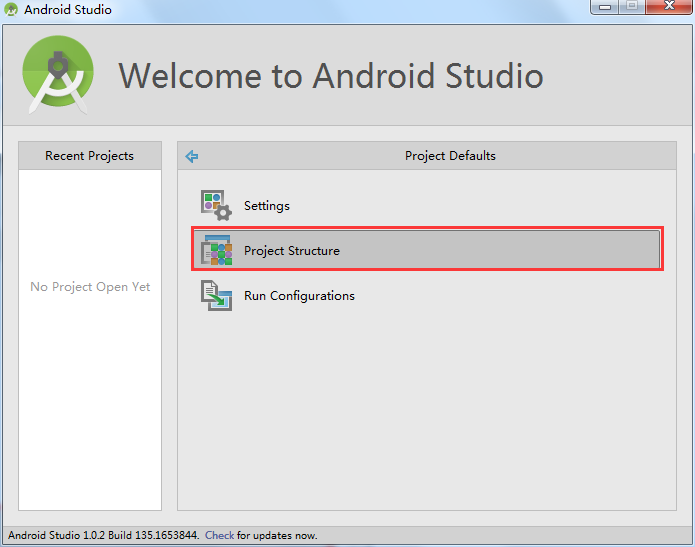The width and height of the screenshot is (695, 547).
Task: Click the Settings gear-and-squares icon
Action: 216,205
